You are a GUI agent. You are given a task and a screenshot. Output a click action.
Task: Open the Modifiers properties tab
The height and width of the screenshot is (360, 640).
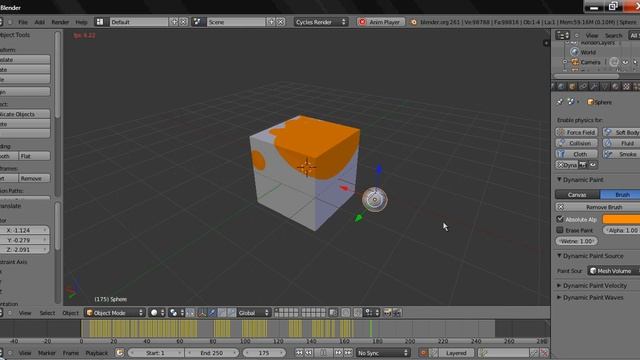594,87
